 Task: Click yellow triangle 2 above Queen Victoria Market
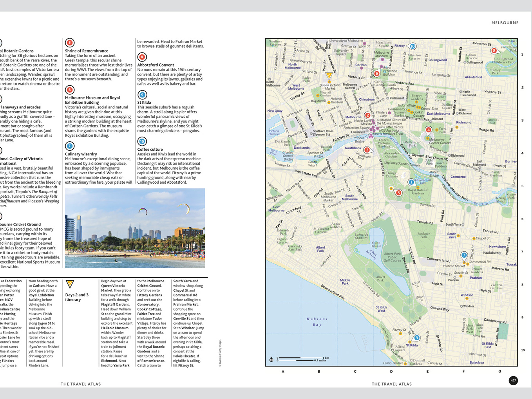(x=329, y=76)
